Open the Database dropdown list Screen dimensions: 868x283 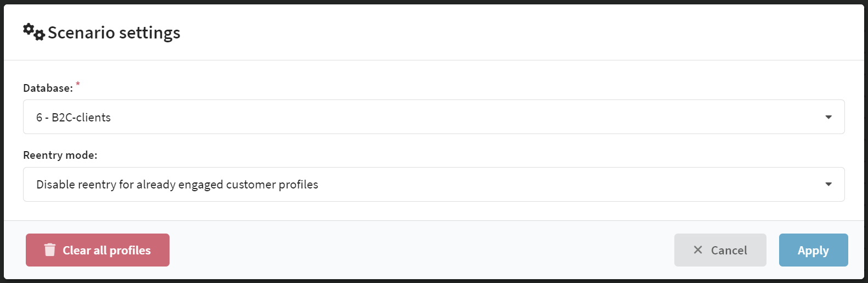click(434, 117)
